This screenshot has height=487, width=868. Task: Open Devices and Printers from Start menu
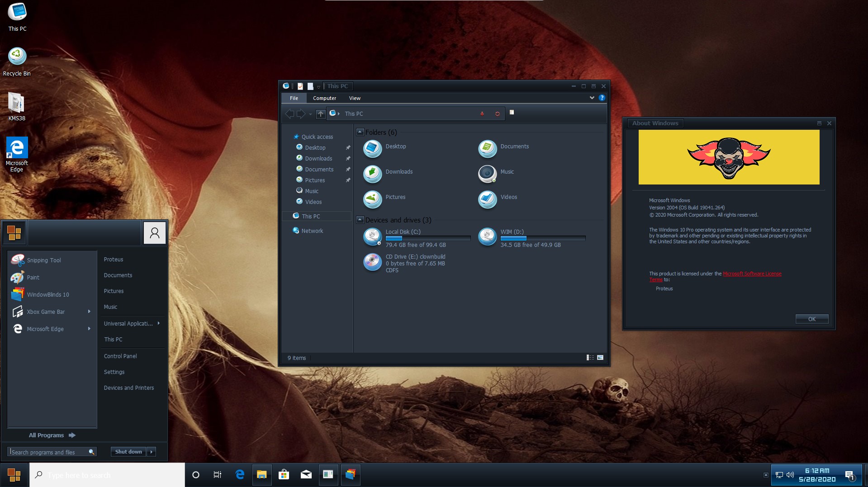[129, 388]
